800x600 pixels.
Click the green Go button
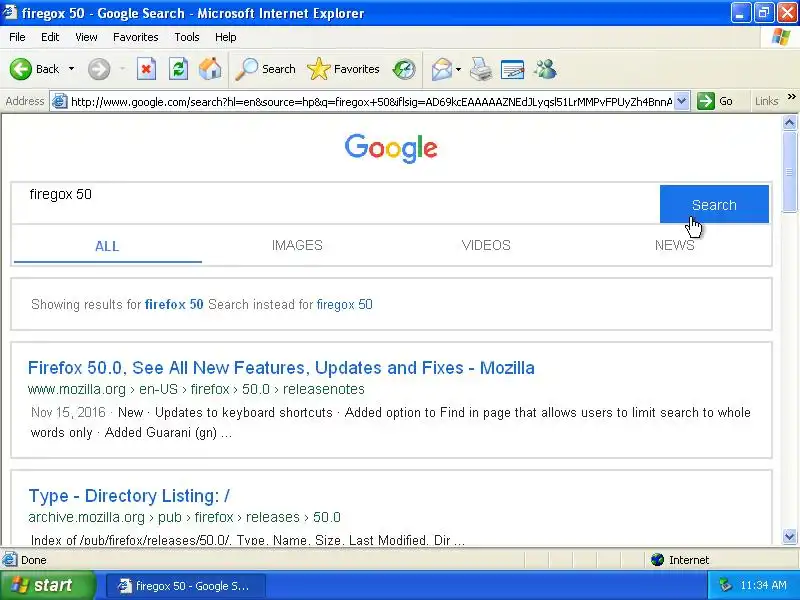(x=716, y=101)
